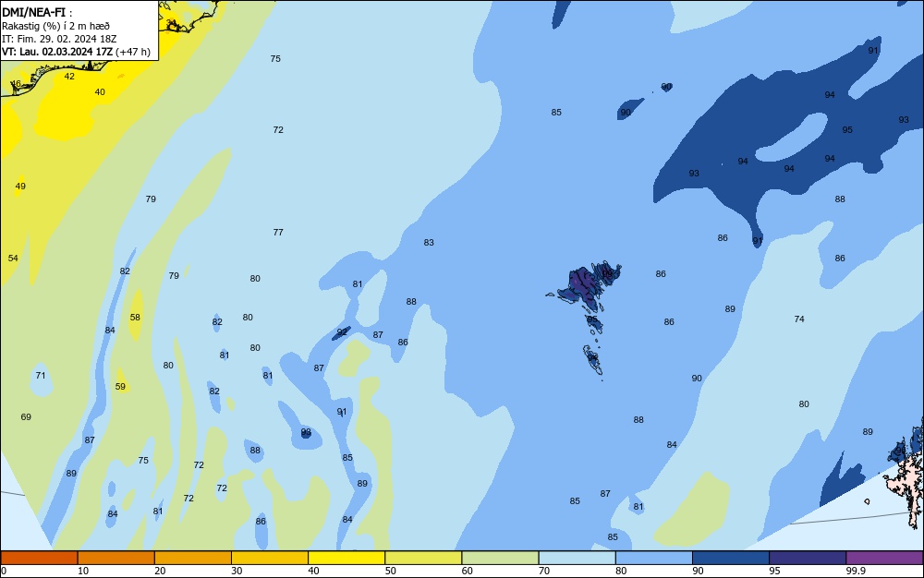Image resolution: width=924 pixels, height=578 pixels.
Task: Click the humidity value 58 on the map
Action: (135, 318)
